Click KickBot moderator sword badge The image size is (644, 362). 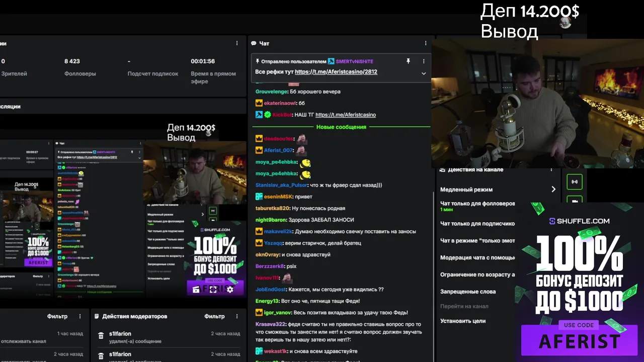point(259,115)
